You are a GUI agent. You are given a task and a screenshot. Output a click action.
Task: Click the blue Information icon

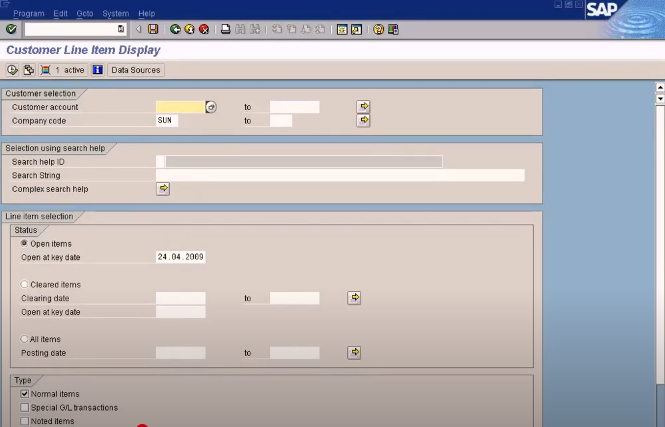click(98, 70)
